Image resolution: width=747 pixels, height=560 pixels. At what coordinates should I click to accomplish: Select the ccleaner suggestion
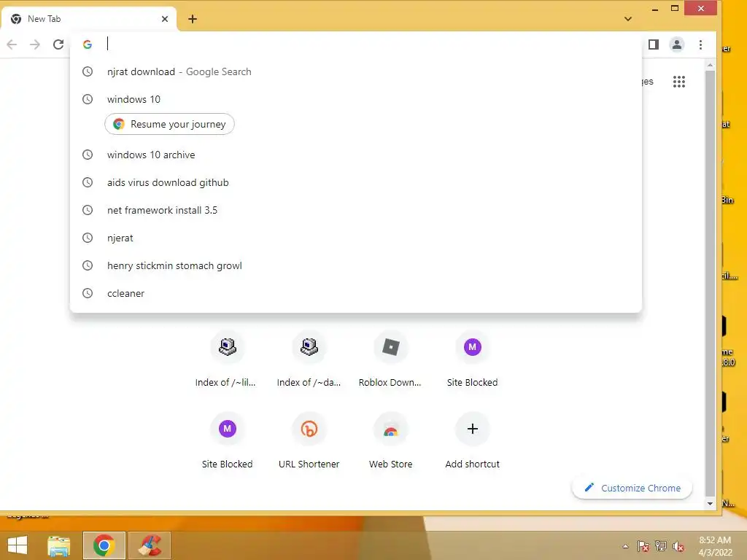coord(355,293)
